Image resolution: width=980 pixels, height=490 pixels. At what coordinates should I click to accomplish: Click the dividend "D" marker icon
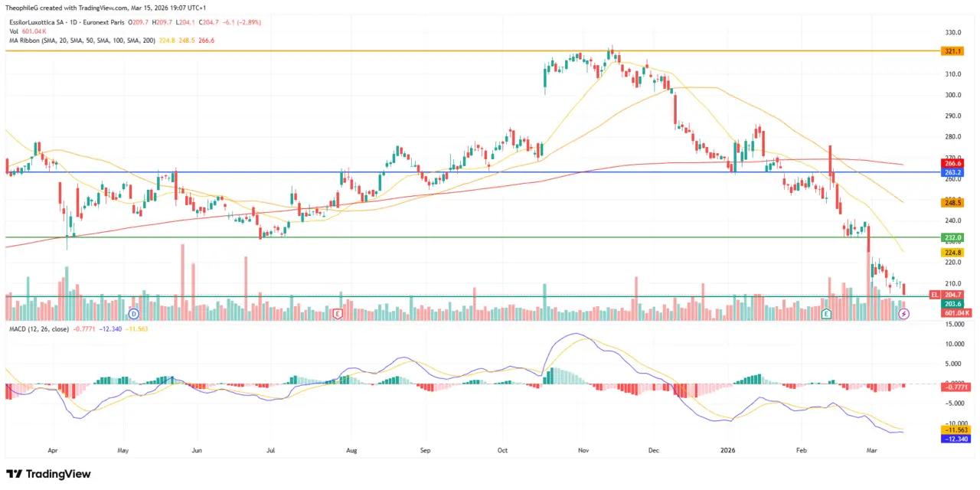click(133, 314)
